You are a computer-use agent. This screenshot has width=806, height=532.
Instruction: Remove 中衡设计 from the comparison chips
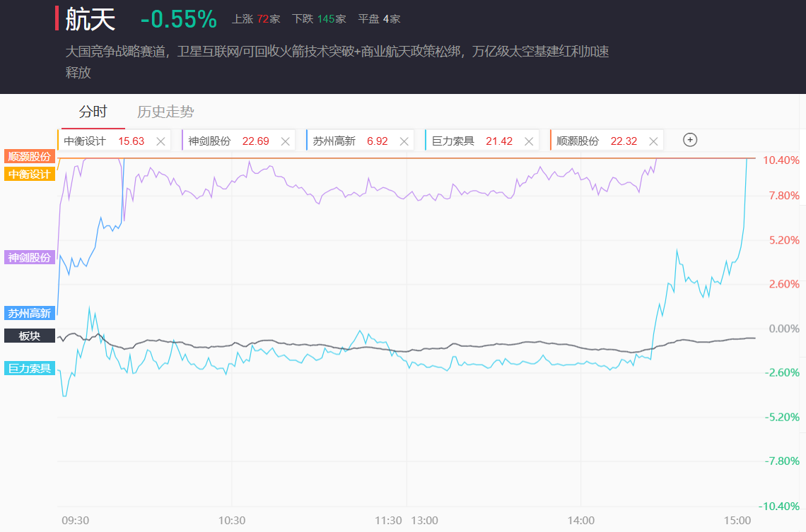tap(160, 141)
